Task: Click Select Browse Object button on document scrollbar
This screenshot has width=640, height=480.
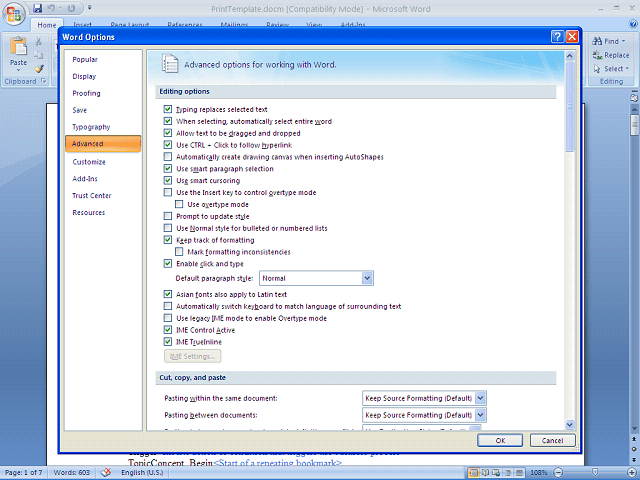Action: tap(634, 449)
